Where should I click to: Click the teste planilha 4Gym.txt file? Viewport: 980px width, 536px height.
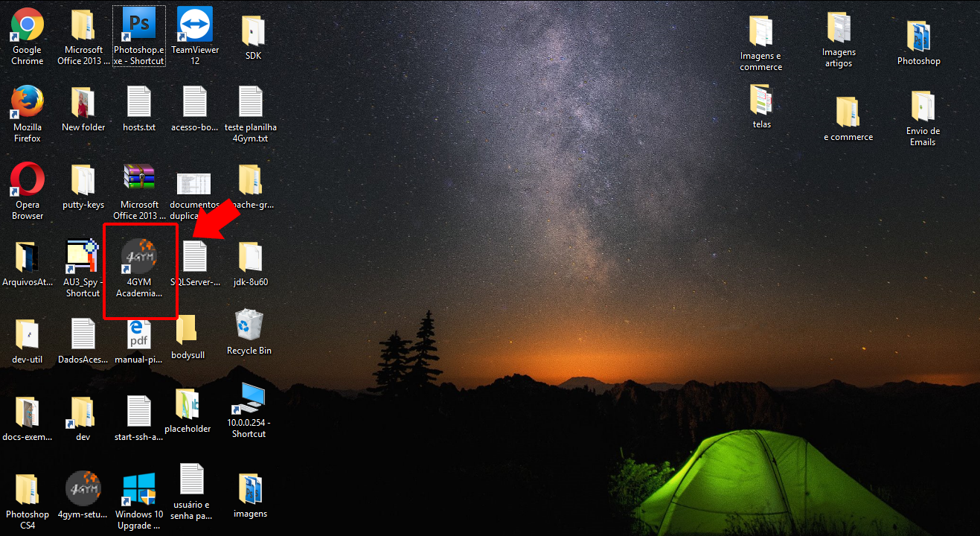tap(250, 102)
